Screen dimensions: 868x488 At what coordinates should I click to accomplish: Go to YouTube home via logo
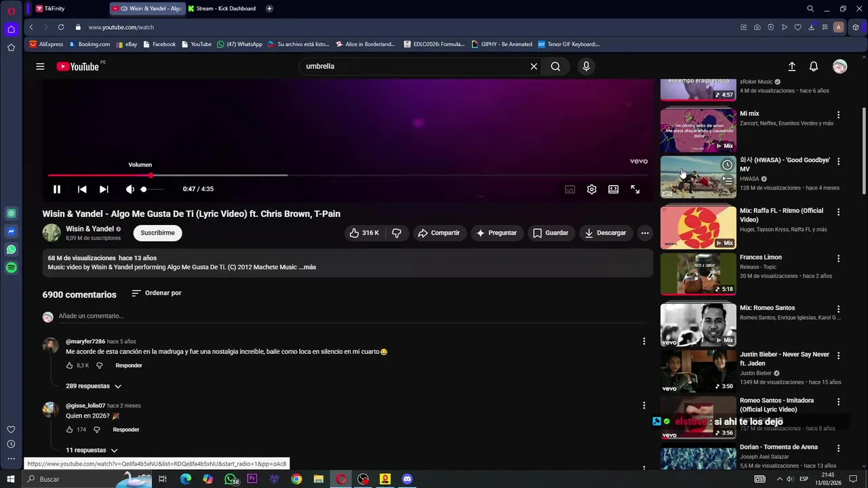coord(78,66)
